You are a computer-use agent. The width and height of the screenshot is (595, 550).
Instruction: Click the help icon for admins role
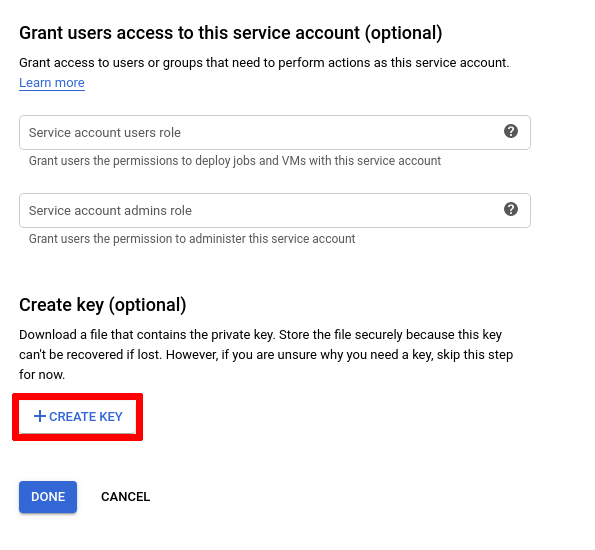[511, 209]
